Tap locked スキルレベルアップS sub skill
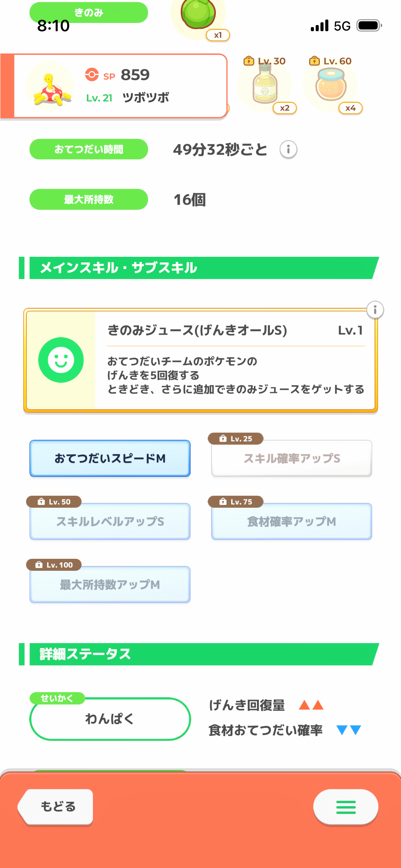Viewport: 401px width, 868px height. point(110,521)
